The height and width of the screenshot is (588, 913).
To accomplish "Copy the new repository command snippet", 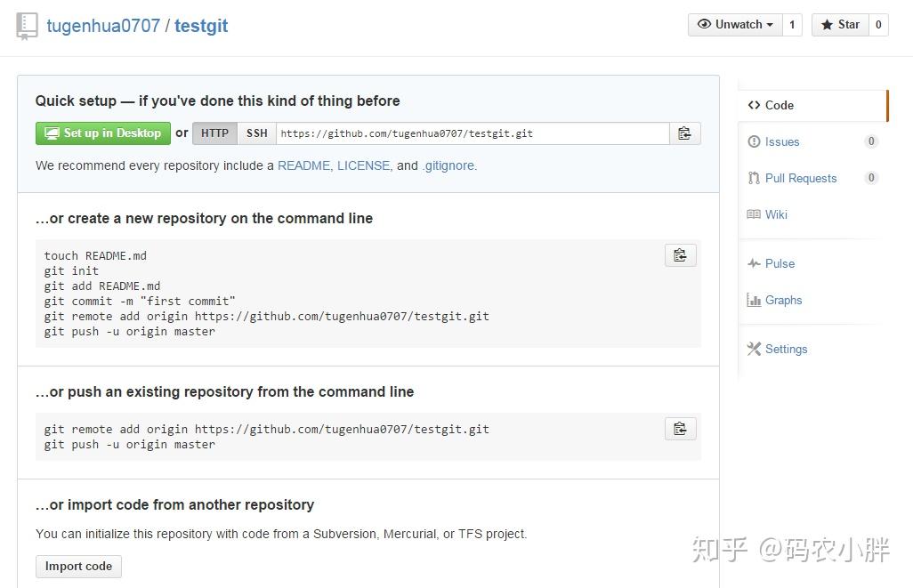I will [680, 254].
